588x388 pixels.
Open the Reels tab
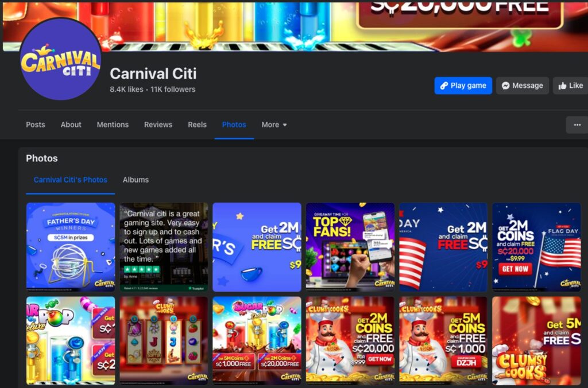coord(197,125)
